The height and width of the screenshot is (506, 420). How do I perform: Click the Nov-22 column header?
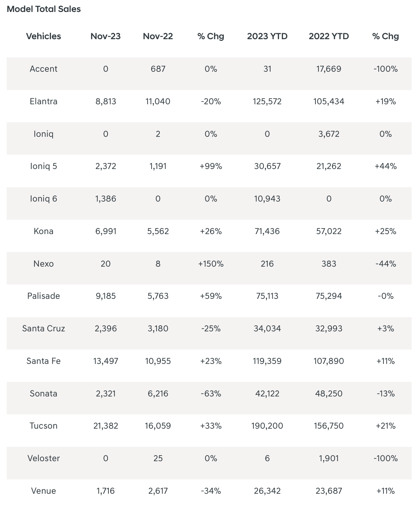[158, 36]
